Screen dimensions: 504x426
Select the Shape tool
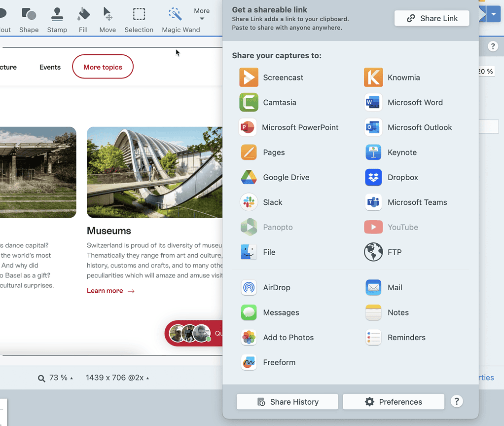coord(29,19)
